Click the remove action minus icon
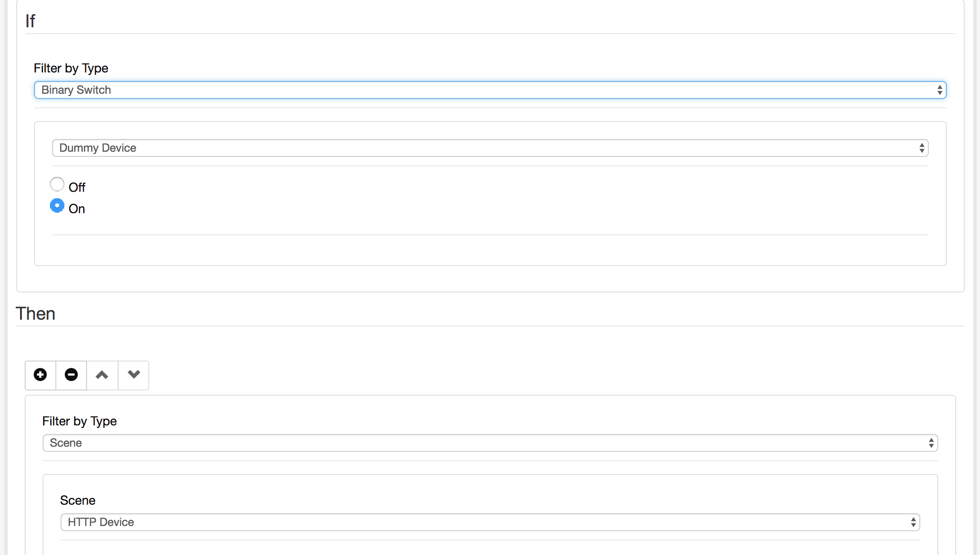980x555 pixels. point(71,375)
